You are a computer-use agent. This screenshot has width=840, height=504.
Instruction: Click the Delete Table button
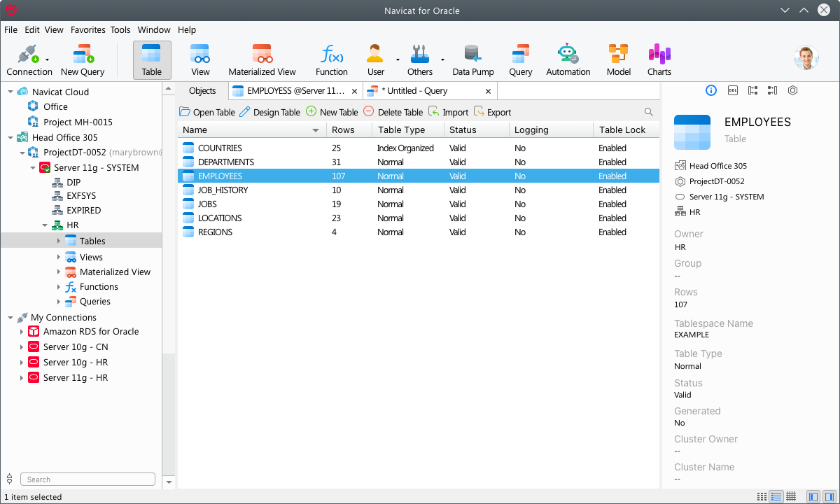click(393, 112)
